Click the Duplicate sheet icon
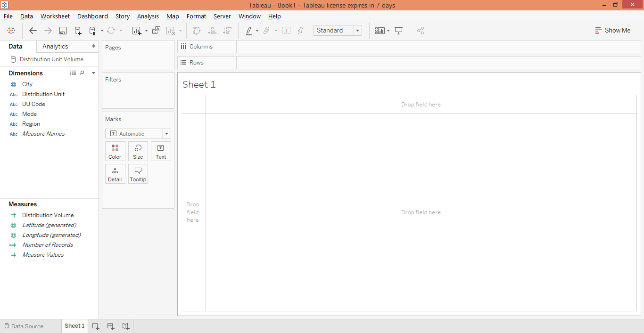This screenshot has height=333, width=644. tap(157, 31)
